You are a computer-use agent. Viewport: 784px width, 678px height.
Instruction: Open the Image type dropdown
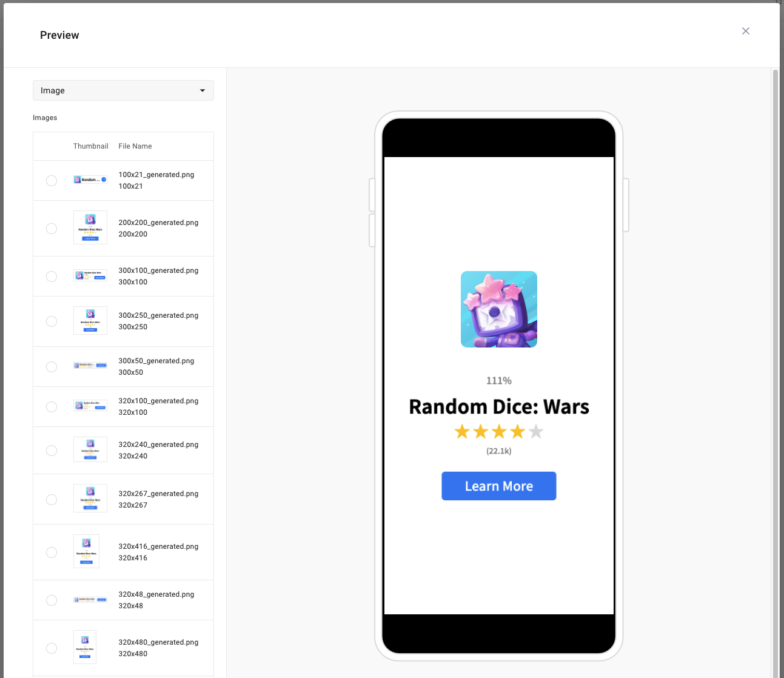click(123, 90)
